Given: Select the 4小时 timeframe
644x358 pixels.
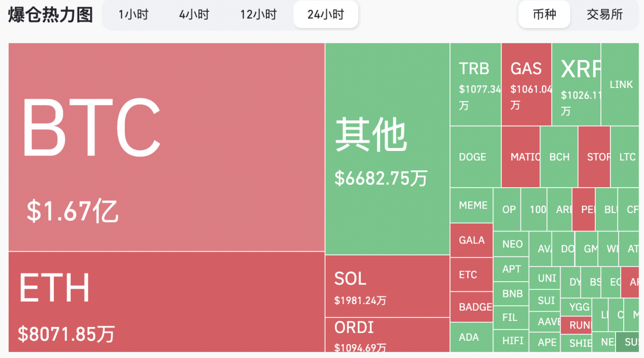Looking at the screenshot, I should pos(194,15).
